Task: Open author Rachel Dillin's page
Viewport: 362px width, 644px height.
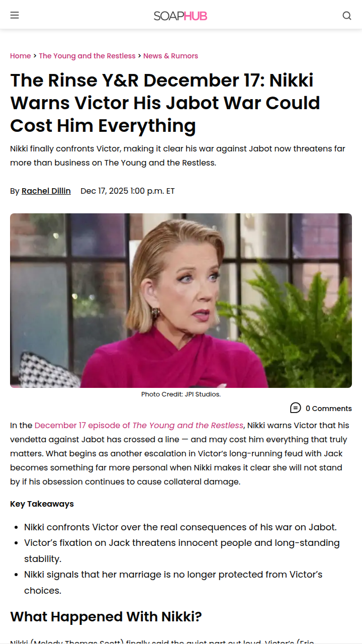Action: click(x=46, y=191)
